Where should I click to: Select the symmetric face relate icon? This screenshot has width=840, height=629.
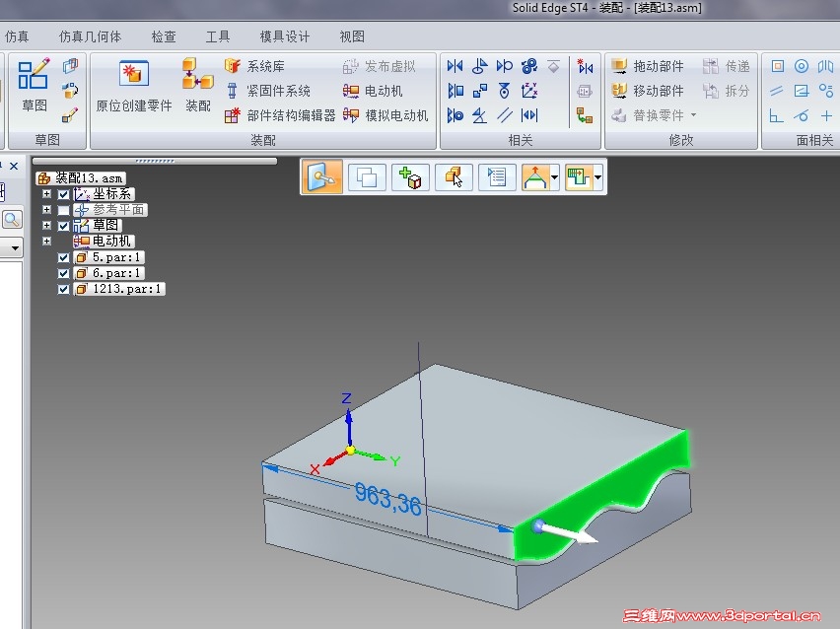tap(825, 66)
